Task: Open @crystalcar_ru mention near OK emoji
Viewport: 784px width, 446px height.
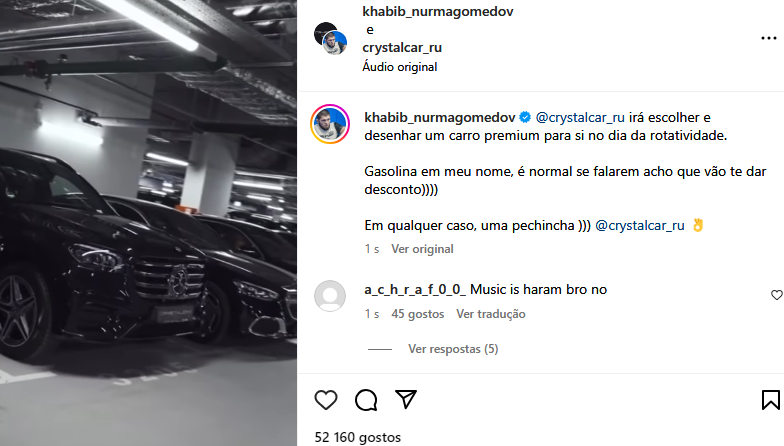Action: click(640, 226)
